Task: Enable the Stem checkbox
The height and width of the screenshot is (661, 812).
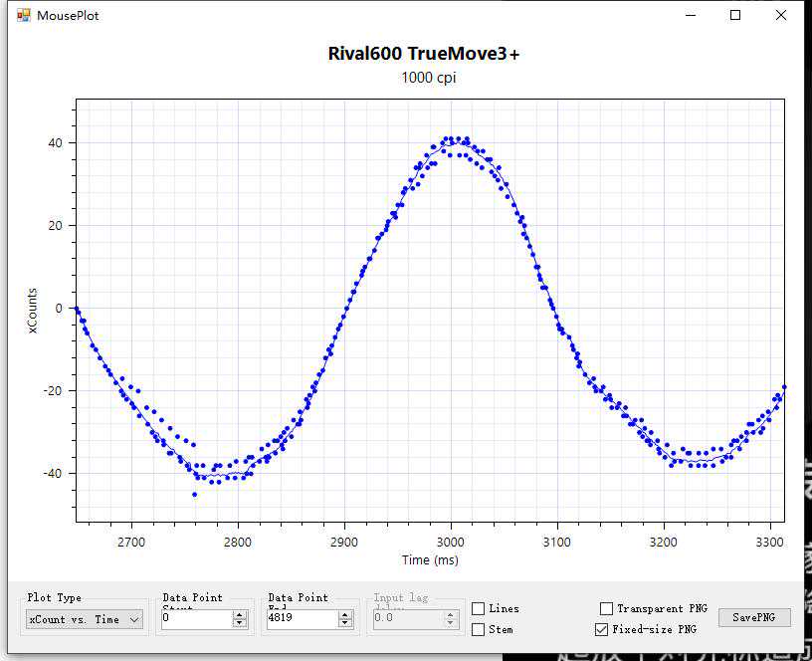Action: (479, 629)
